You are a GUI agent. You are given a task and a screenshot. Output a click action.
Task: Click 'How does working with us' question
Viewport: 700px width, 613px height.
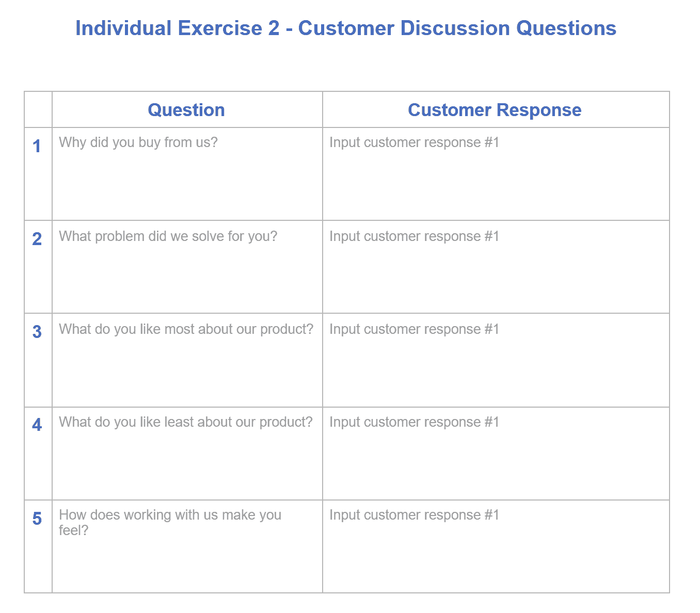click(170, 522)
